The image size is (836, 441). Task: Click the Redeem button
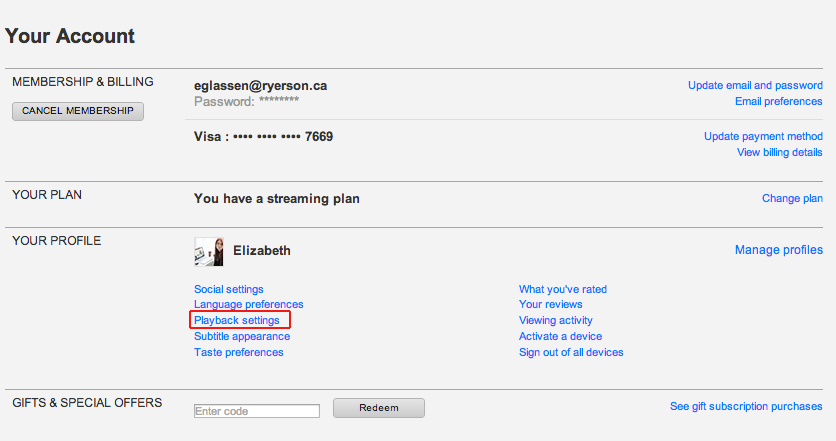(x=379, y=408)
